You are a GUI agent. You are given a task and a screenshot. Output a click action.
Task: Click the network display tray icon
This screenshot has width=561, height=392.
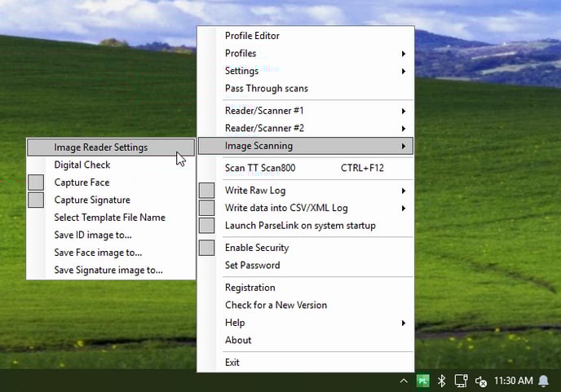461,381
